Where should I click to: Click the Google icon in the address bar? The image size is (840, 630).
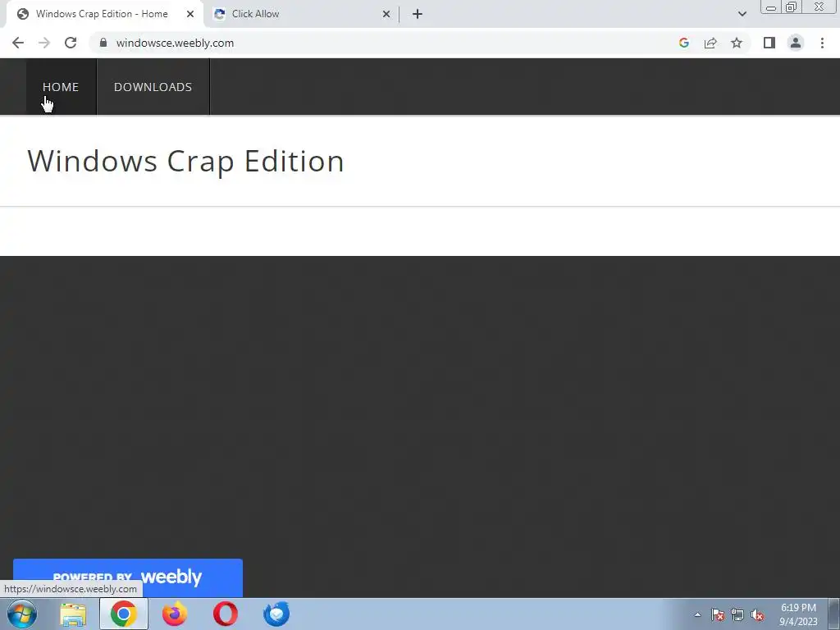(683, 43)
